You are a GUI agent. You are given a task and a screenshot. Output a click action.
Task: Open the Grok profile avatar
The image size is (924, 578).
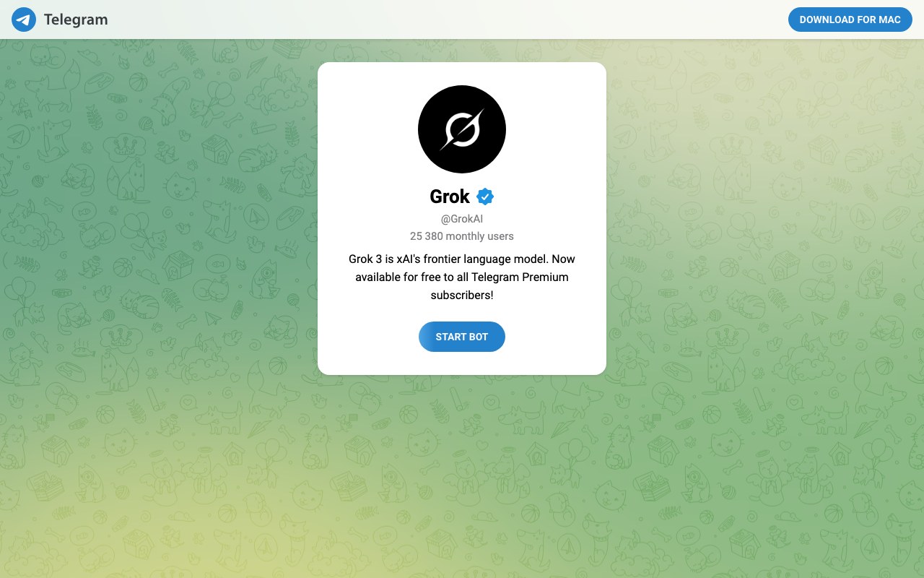(x=462, y=129)
